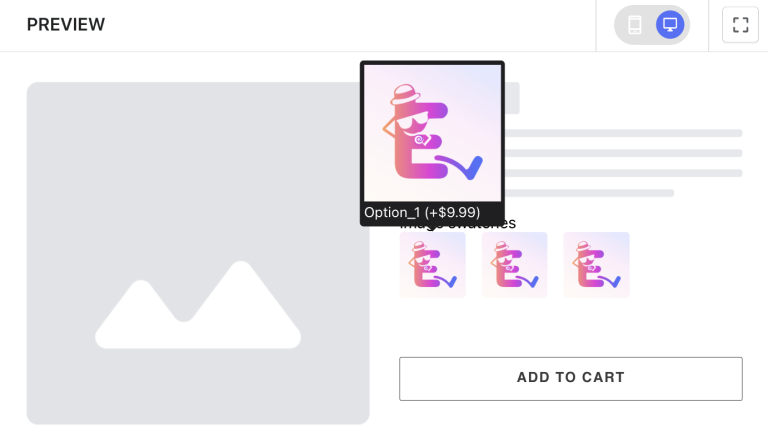
Task: Choose the second image swatch
Action: point(514,265)
